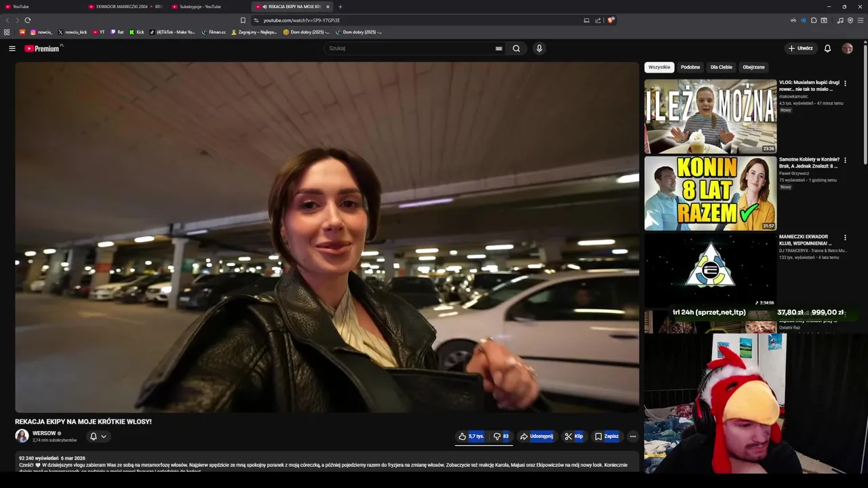The image size is (868, 488).
Task: Go forward with the browser forward arrow
Action: (x=17, y=20)
